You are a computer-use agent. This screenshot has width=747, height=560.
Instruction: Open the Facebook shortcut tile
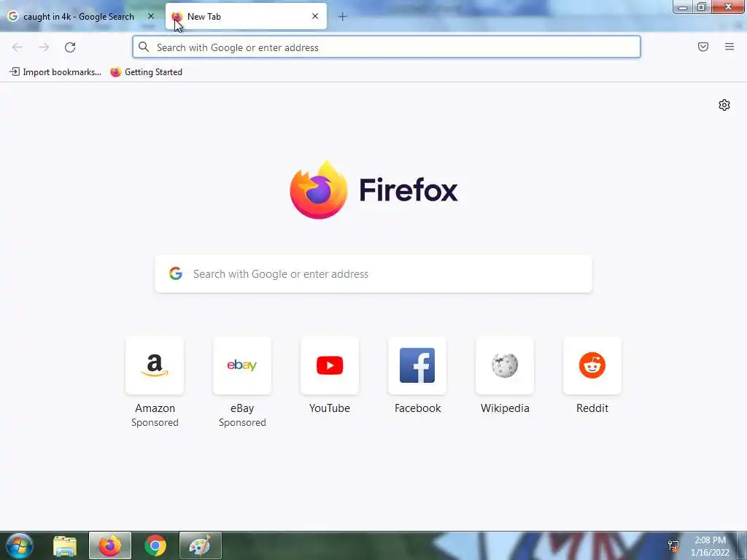point(417,366)
